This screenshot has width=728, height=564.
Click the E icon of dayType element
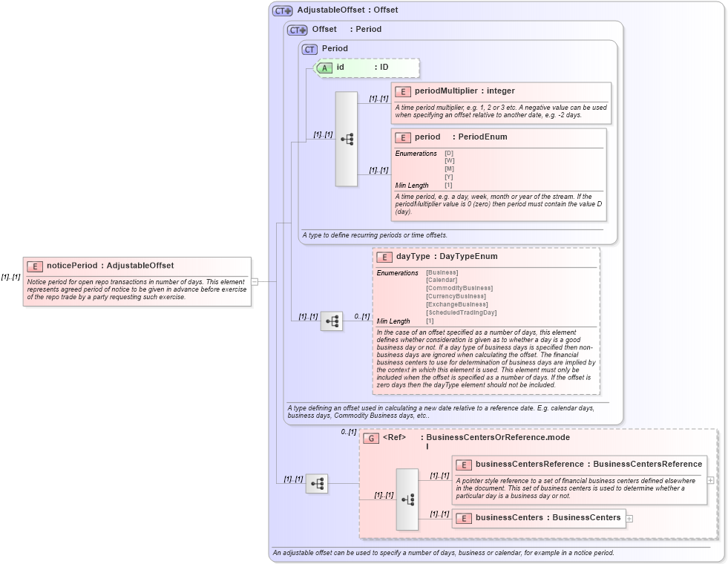384,257
